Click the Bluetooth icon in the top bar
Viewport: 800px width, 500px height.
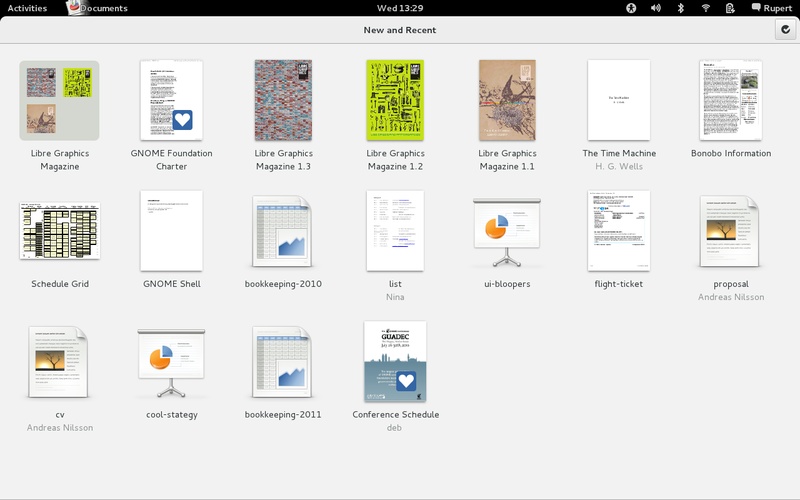click(x=681, y=8)
